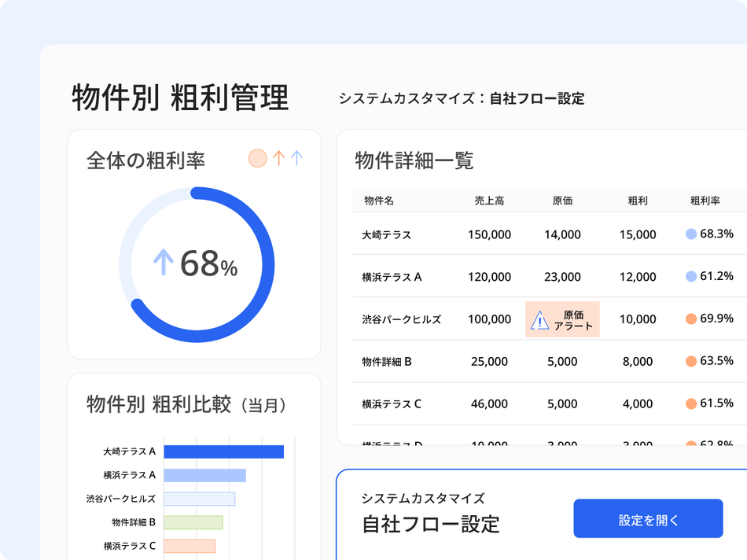Image resolution: width=747 pixels, height=560 pixels.
Task: Click the 売上高 column header
Action: pyautogui.click(x=489, y=201)
